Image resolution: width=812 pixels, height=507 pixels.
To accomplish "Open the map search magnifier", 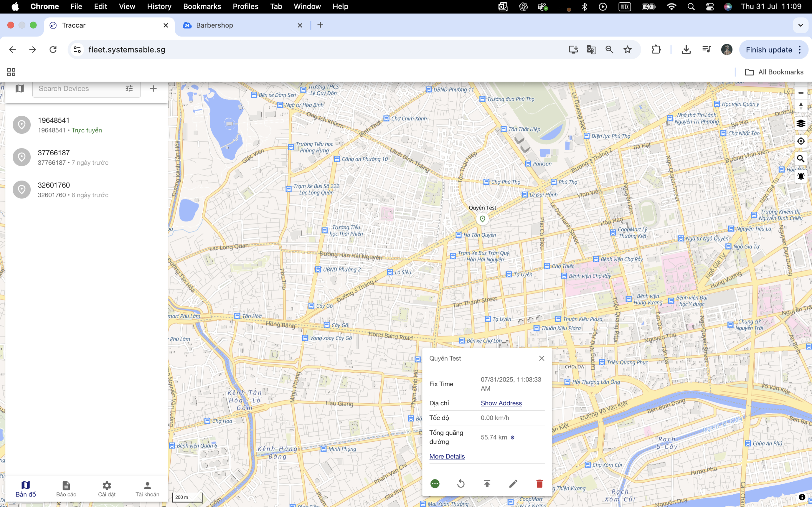I will point(801,159).
